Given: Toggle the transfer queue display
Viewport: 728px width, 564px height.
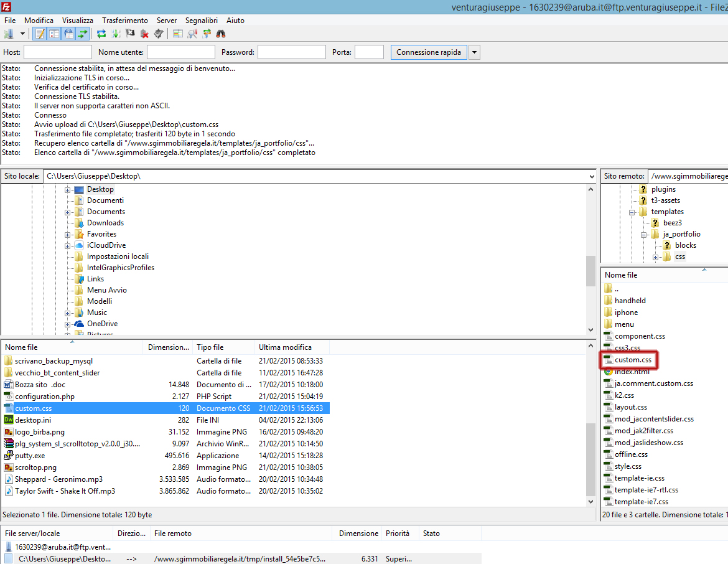Looking at the screenshot, I should tap(83, 34).
